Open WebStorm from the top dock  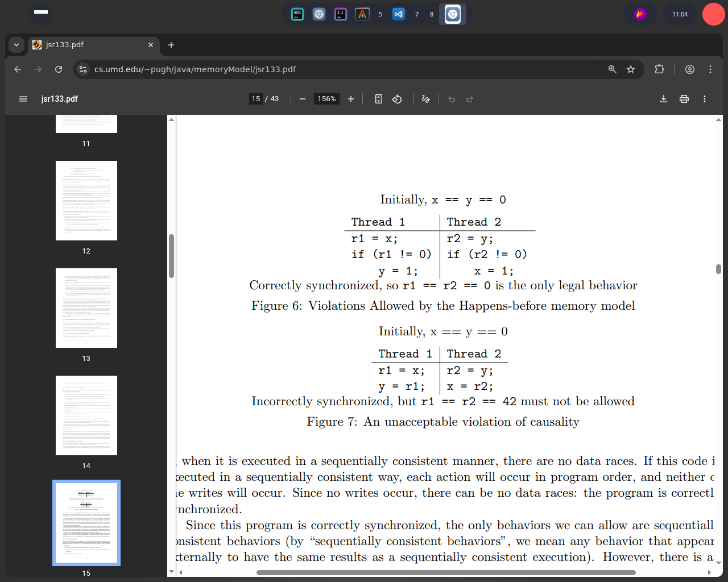tap(297, 14)
